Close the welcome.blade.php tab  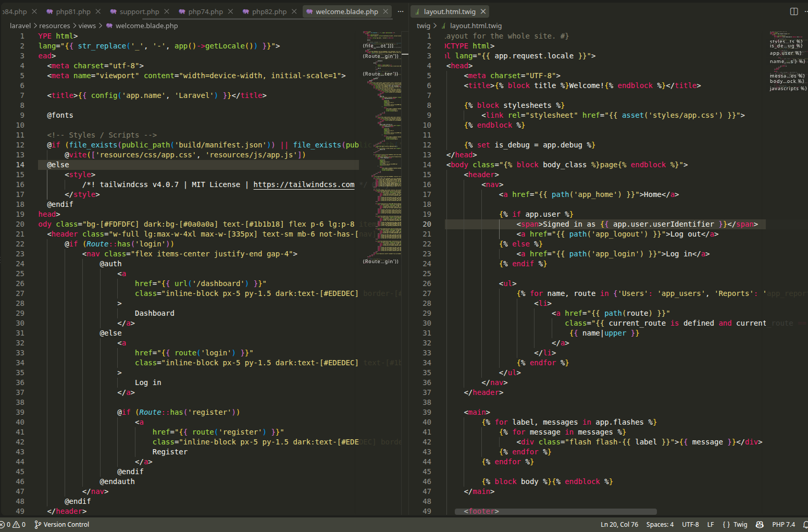[x=386, y=11]
